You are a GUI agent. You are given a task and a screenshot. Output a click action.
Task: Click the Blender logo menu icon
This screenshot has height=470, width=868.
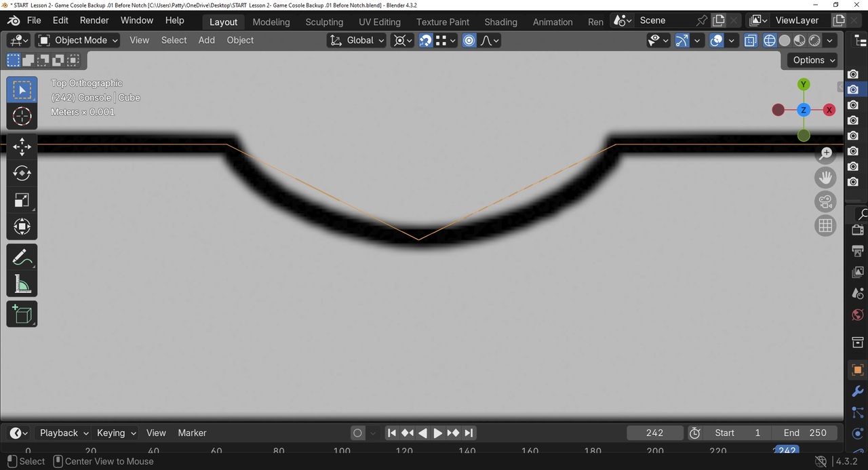(x=13, y=20)
